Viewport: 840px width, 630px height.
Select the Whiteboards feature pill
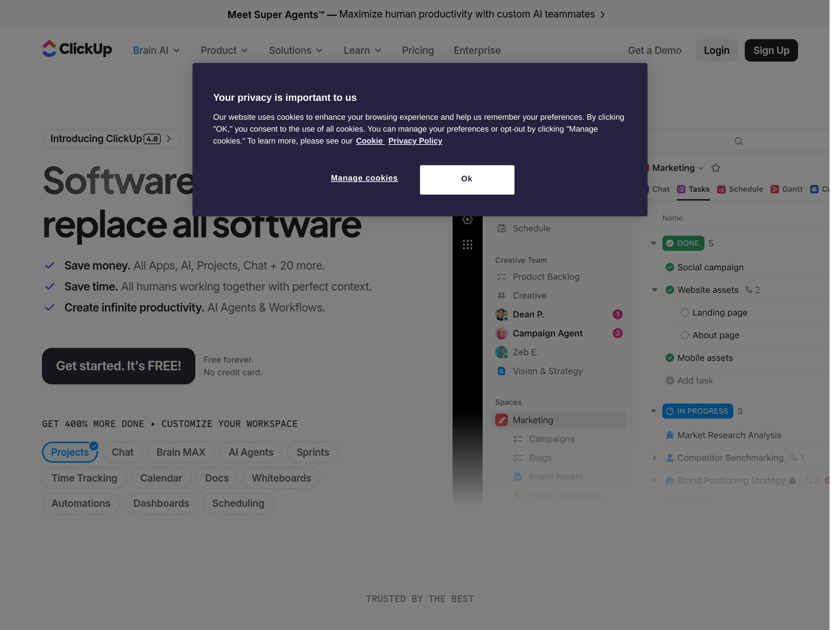(x=281, y=478)
